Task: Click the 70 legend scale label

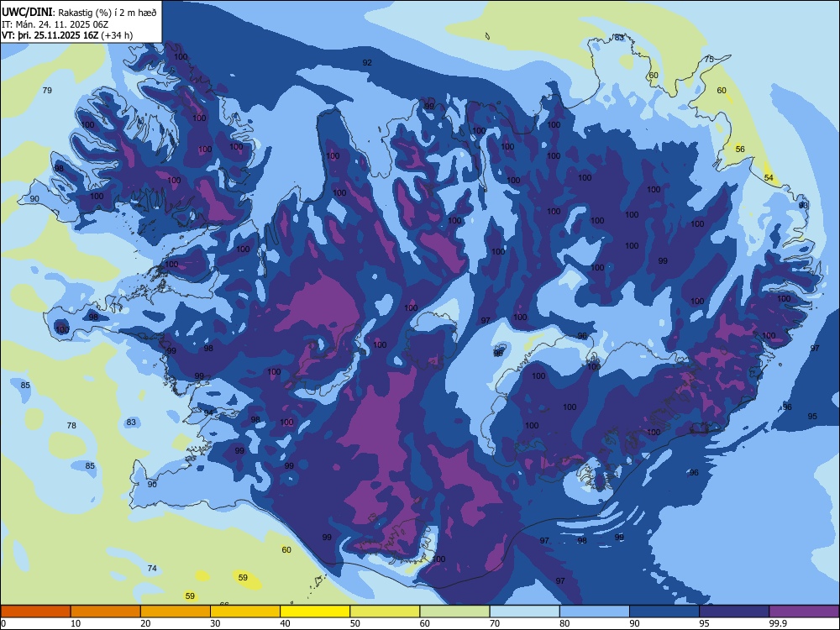Action: pyautogui.click(x=495, y=623)
